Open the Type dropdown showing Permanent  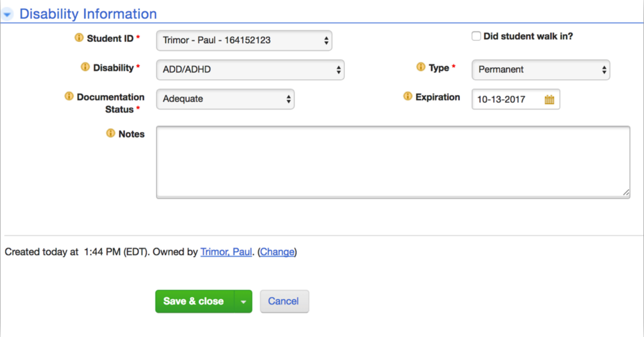540,70
